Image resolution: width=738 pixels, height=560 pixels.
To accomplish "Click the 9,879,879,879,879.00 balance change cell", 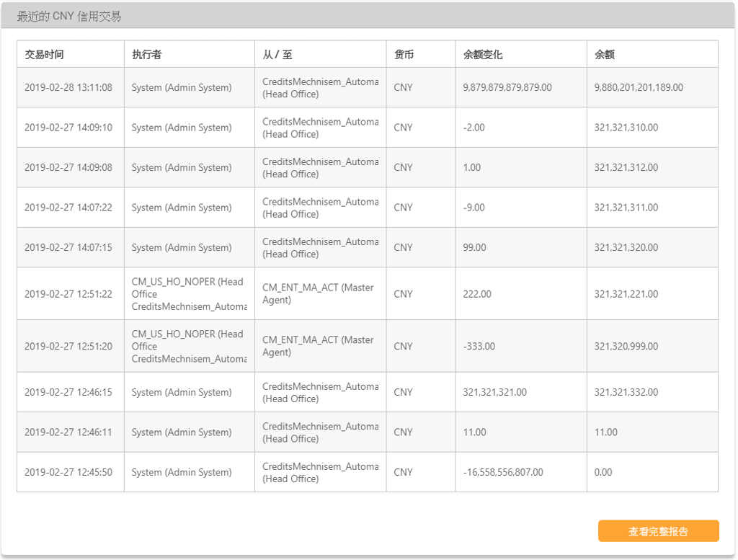I will point(507,88).
